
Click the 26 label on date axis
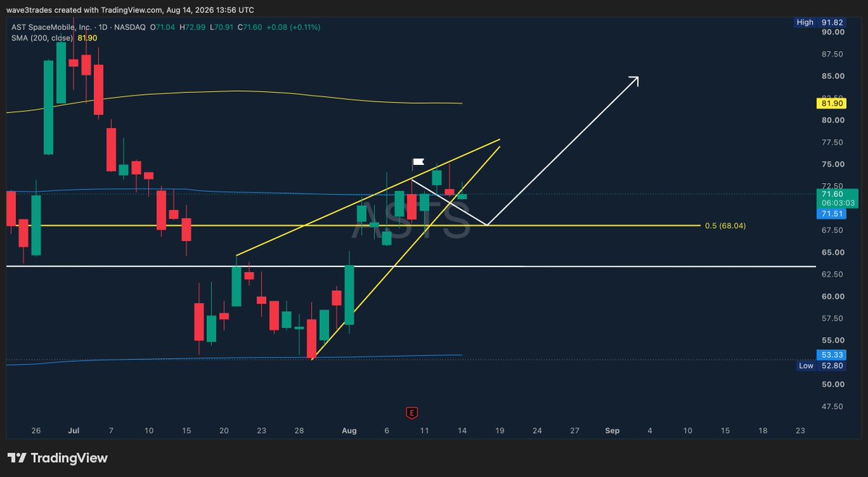point(36,431)
